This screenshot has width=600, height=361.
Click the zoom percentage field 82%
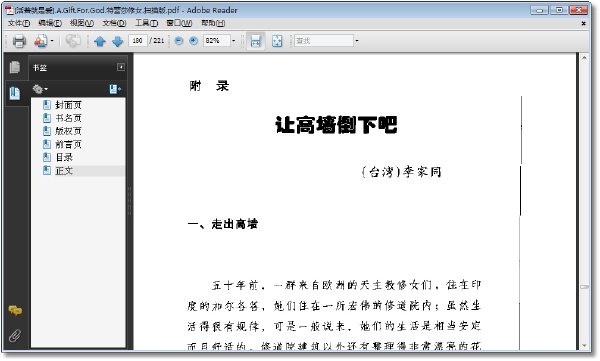pos(217,41)
